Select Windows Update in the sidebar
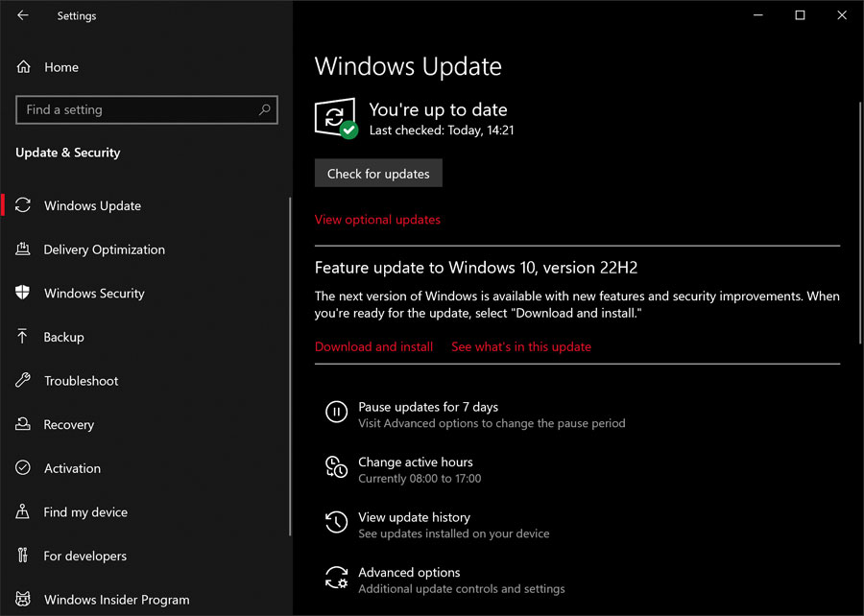864x616 pixels. coord(92,205)
